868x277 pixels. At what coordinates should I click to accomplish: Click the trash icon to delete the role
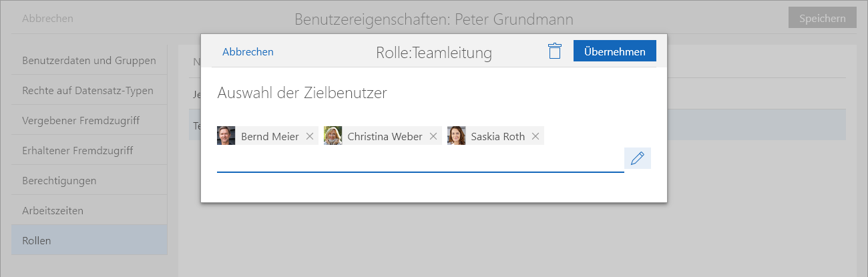click(x=554, y=51)
